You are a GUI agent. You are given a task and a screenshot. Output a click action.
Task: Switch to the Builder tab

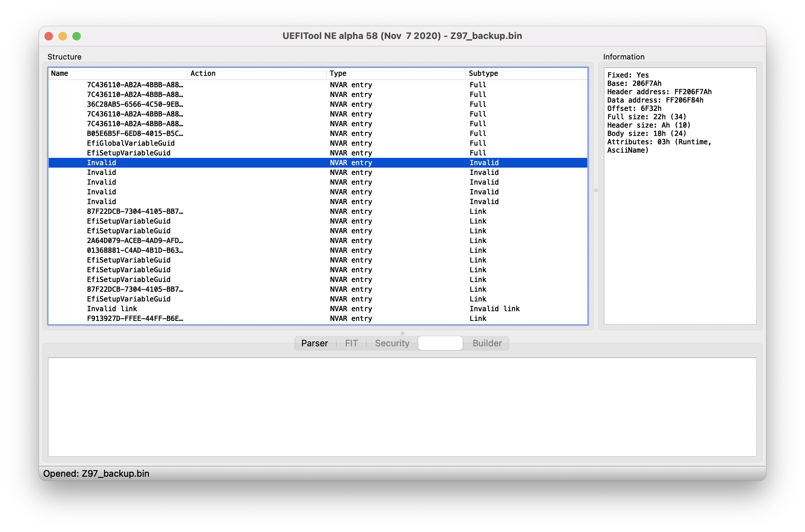coord(487,343)
